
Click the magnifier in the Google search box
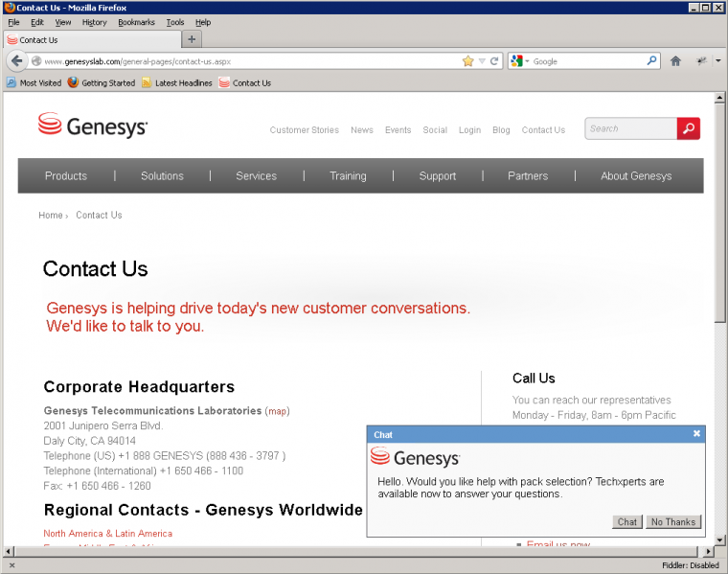tap(652, 60)
